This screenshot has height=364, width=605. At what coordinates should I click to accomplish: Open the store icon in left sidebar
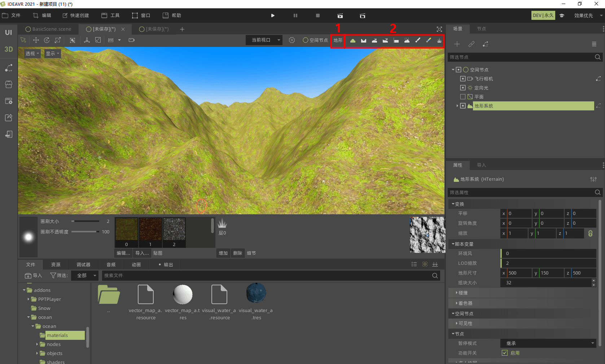point(9,84)
